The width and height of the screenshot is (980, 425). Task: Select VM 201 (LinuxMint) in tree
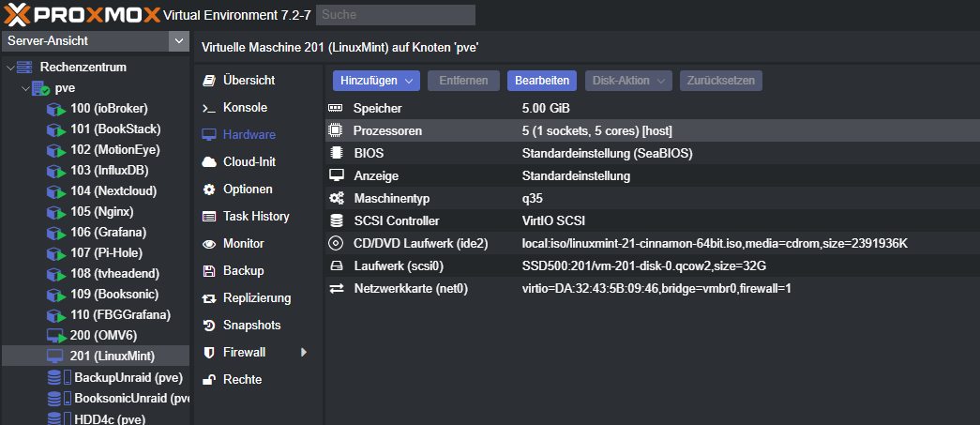tap(112, 357)
